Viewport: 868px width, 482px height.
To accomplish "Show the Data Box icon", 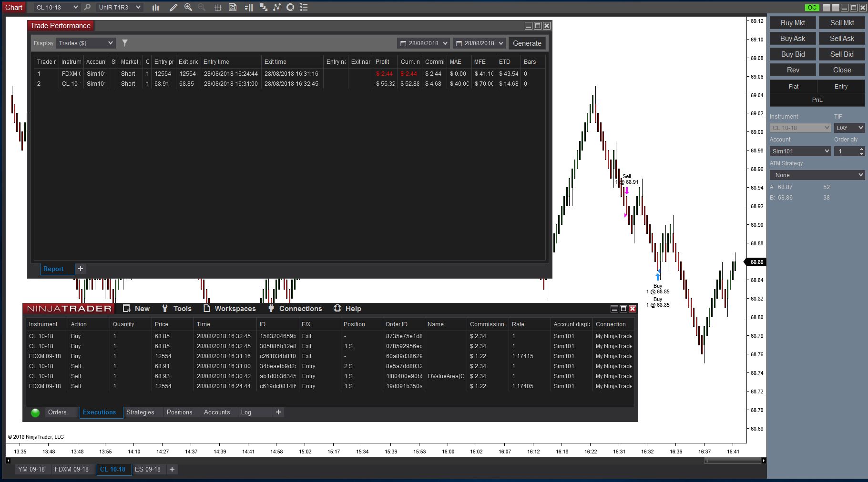I will pyautogui.click(x=233, y=8).
